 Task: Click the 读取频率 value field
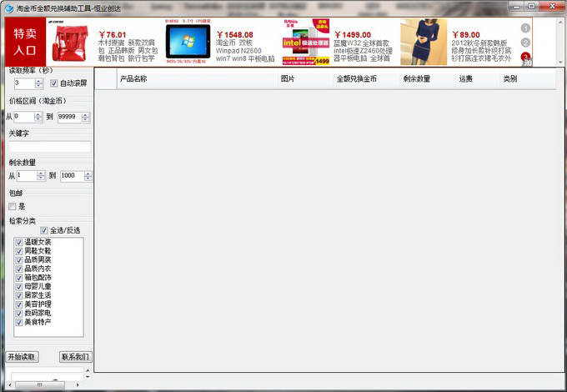coord(24,83)
